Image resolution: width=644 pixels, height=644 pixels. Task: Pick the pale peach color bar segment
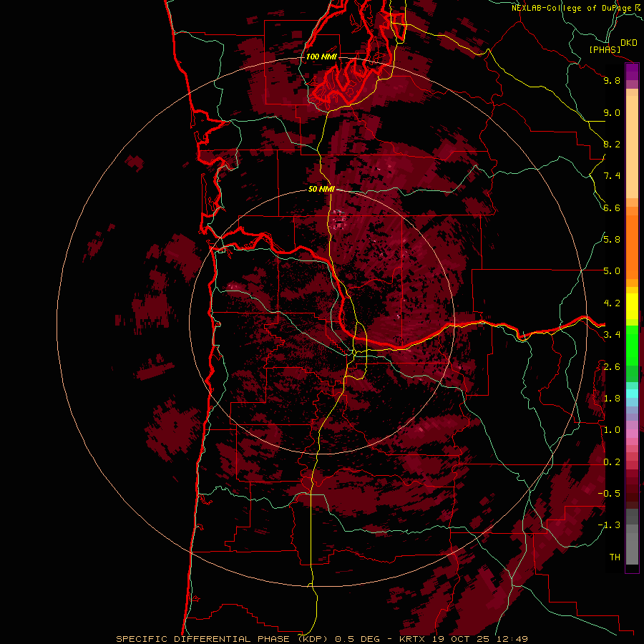(632, 148)
